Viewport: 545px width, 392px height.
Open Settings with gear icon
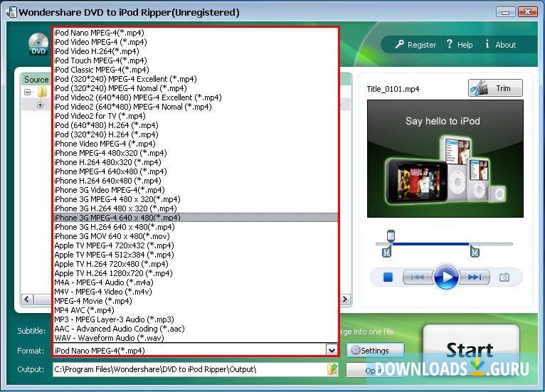pyautogui.click(x=376, y=350)
